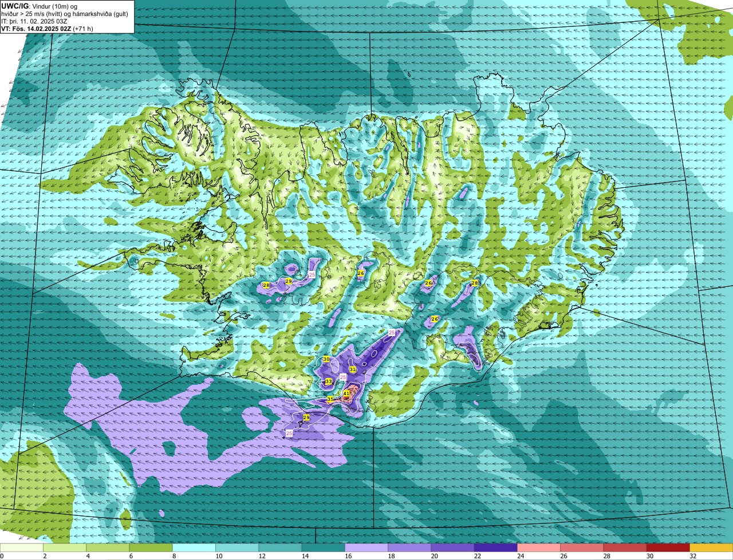Click the 24–26 m/s light pink swatch
The height and width of the screenshot is (560, 733).
539,548
